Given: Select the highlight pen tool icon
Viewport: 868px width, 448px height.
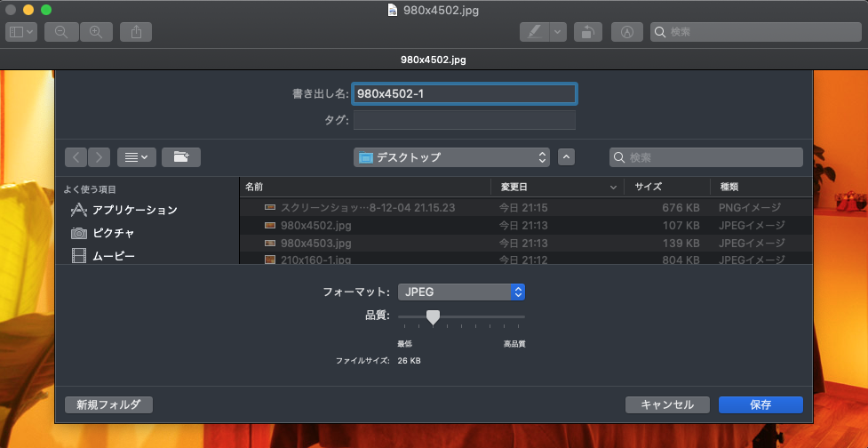Looking at the screenshot, I should [x=534, y=32].
